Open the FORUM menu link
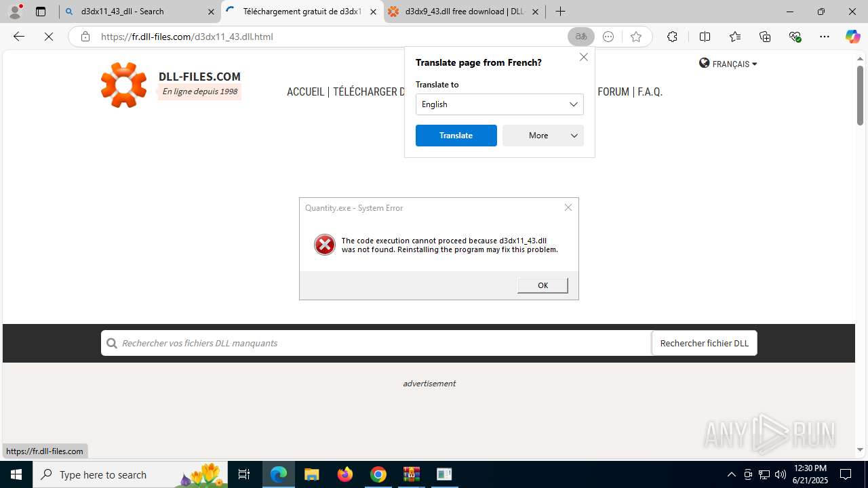868x488 pixels. pyautogui.click(x=613, y=91)
